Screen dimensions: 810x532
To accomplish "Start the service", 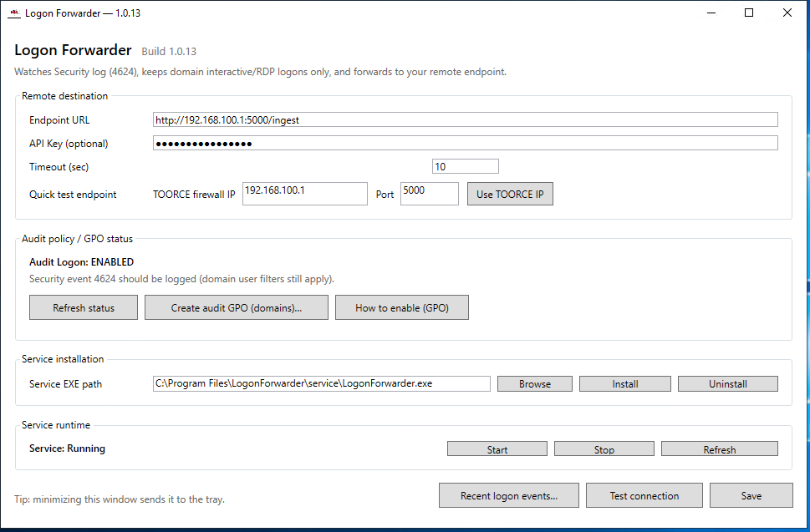I will click(497, 449).
